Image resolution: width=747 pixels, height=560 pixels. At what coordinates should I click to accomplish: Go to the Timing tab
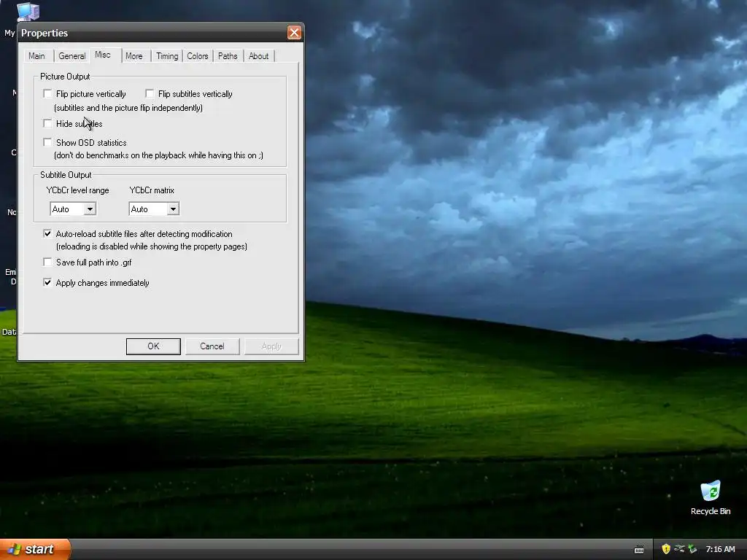167,56
